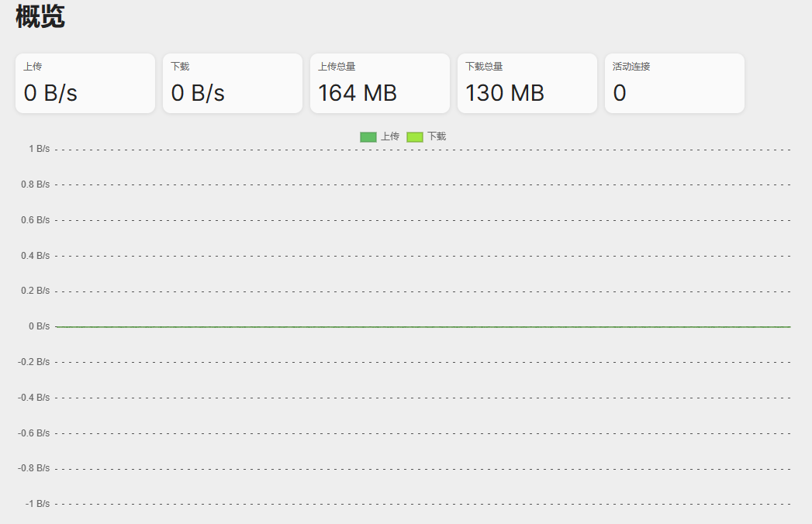Click the 活动连接 count card
Screen dimensions: 812x524
675,84
